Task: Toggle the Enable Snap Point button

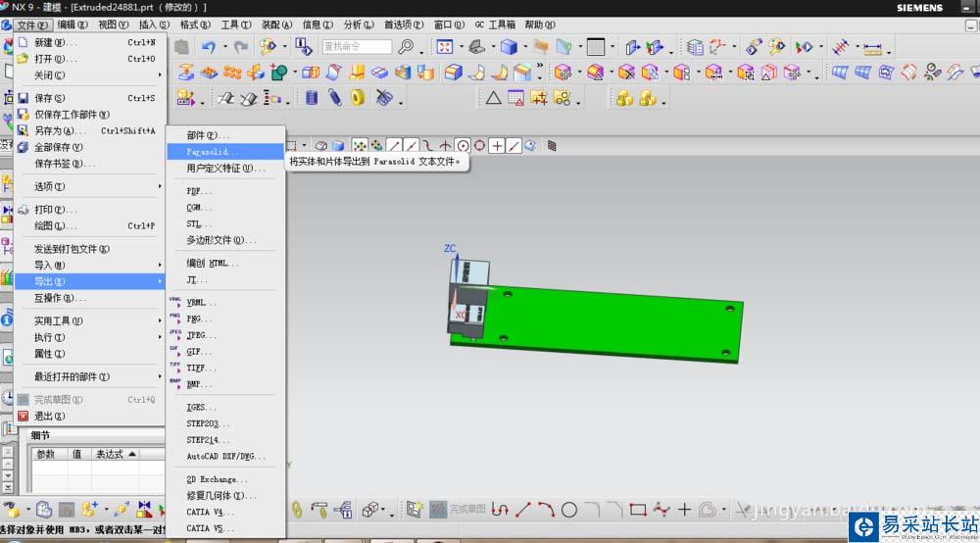Action: click(x=360, y=146)
